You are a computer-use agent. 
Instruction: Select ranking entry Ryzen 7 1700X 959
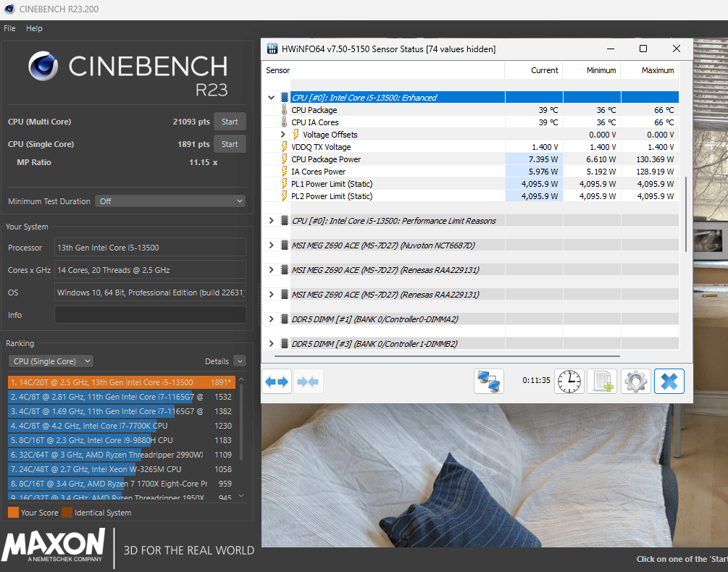point(122,484)
